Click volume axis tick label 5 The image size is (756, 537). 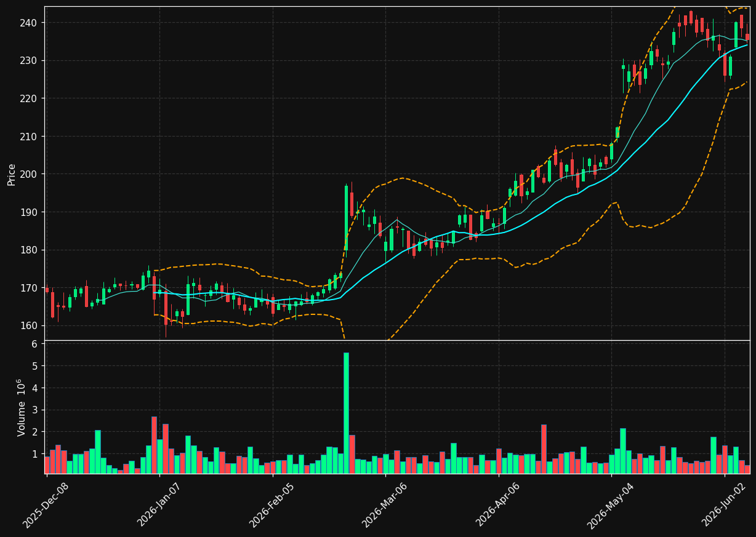point(34,366)
